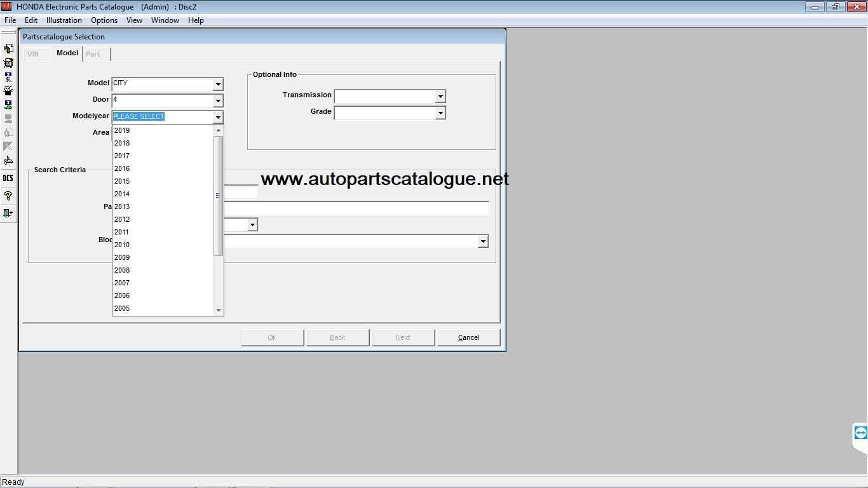Click the year list scrollbar thumb

click(219, 196)
